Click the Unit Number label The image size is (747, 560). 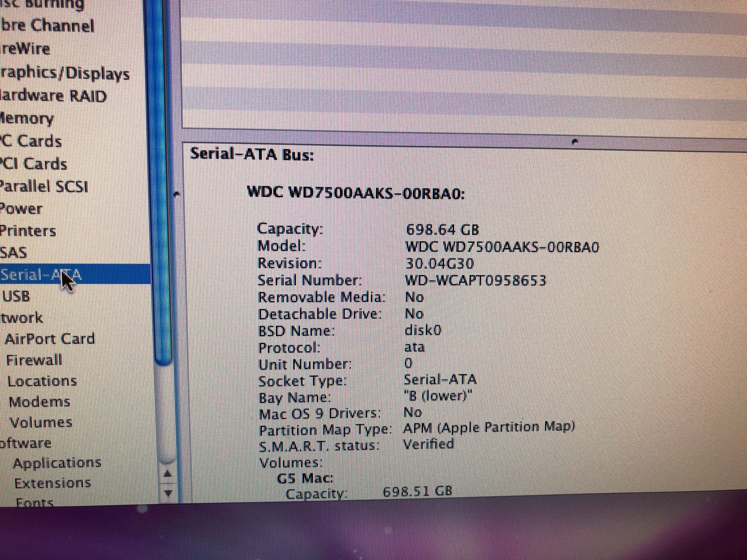click(305, 364)
